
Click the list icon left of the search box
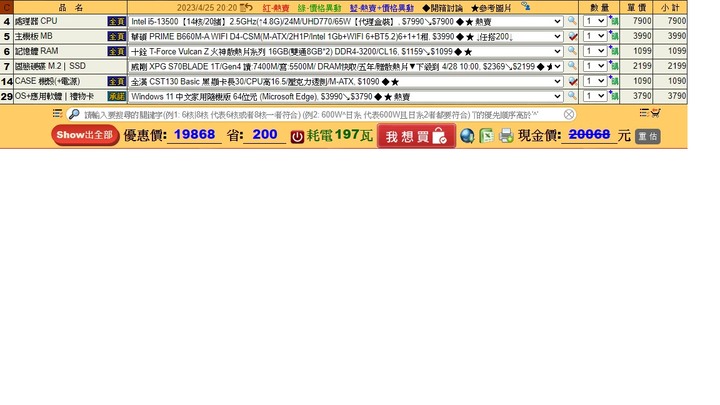point(57,113)
